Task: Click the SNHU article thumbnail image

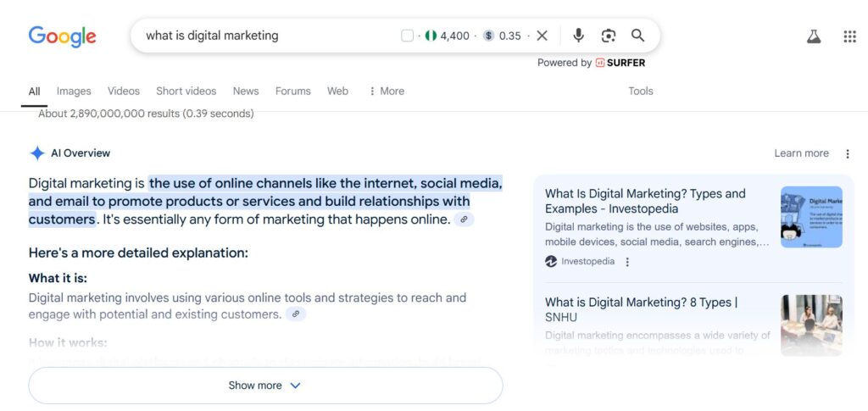Action: pos(811,324)
